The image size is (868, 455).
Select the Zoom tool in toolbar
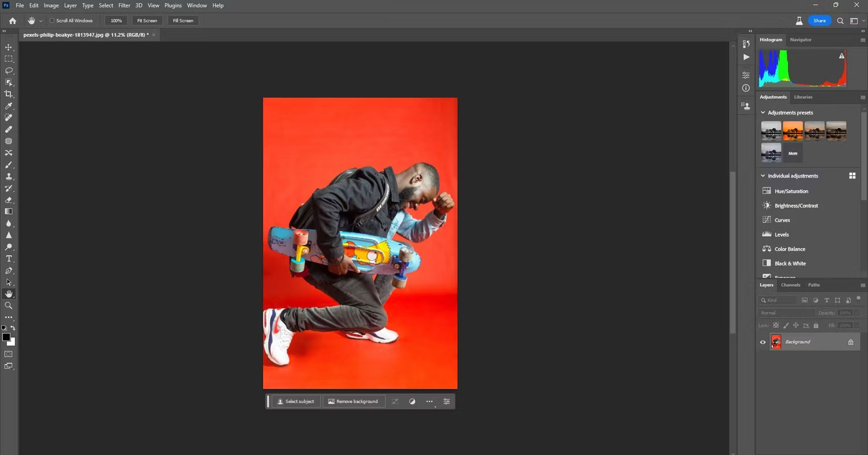pyautogui.click(x=9, y=305)
